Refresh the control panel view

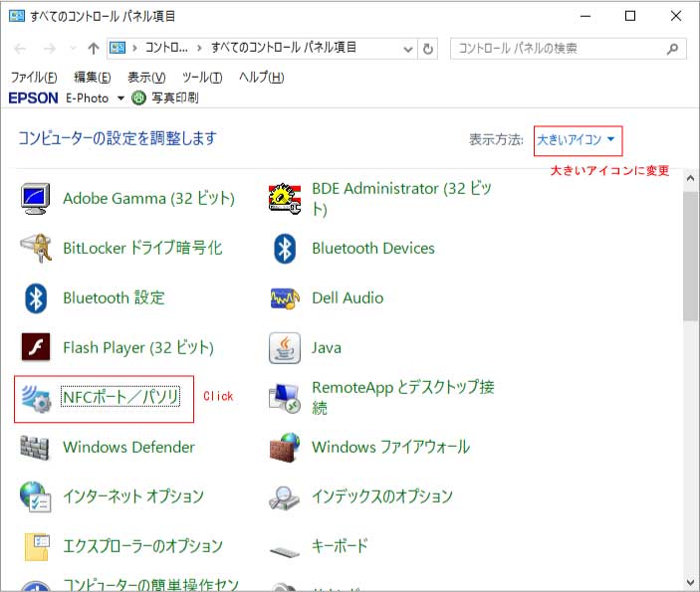(x=428, y=48)
